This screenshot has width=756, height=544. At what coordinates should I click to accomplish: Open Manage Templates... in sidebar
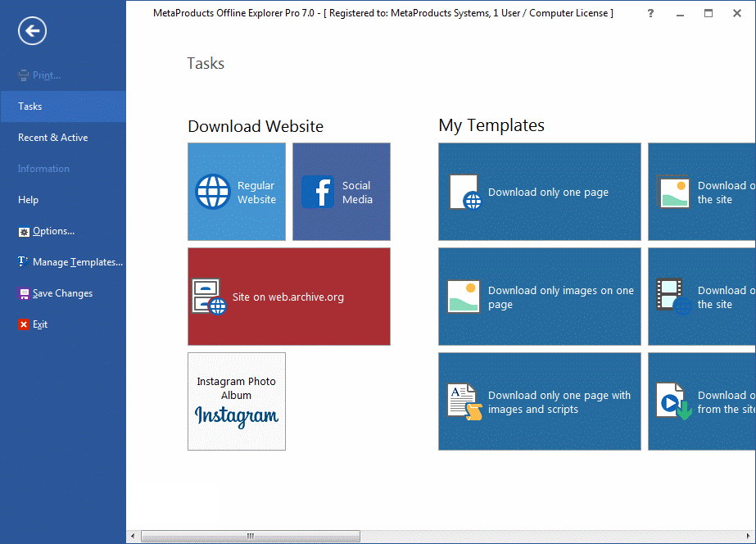point(77,262)
